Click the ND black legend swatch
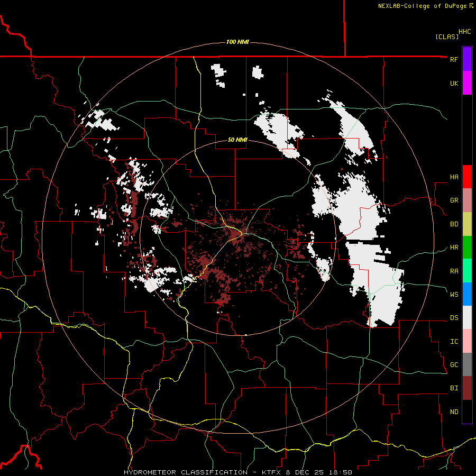This screenshot has width=476, height=476. 467,411
